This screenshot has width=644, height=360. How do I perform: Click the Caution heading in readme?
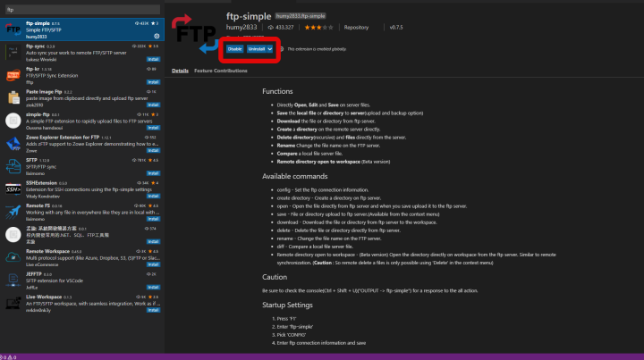click(275, 277)
